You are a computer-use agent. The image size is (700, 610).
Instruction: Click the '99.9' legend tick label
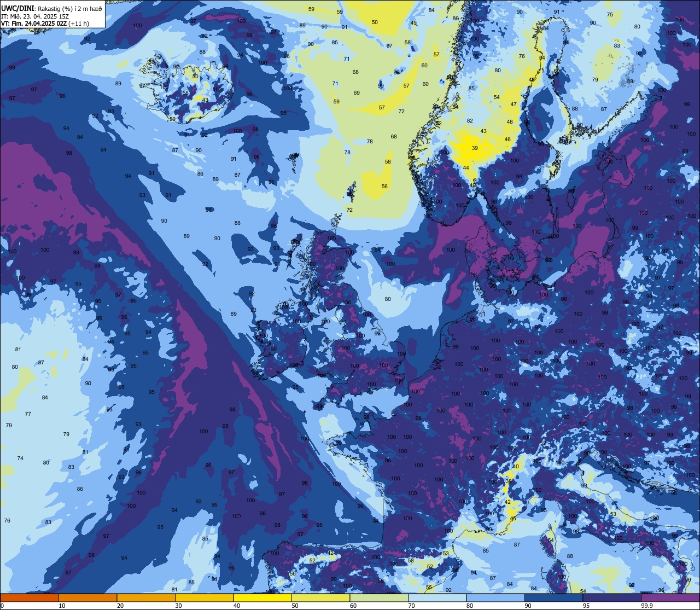(x=647, y=606)
